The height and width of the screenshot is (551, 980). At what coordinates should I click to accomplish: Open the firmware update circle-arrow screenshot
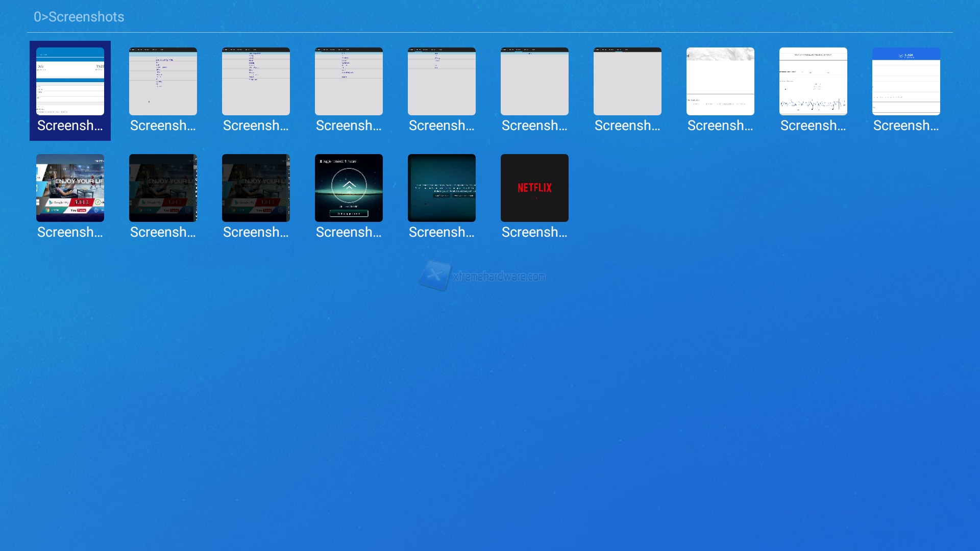pyautogui.click(x=349, y=188)
